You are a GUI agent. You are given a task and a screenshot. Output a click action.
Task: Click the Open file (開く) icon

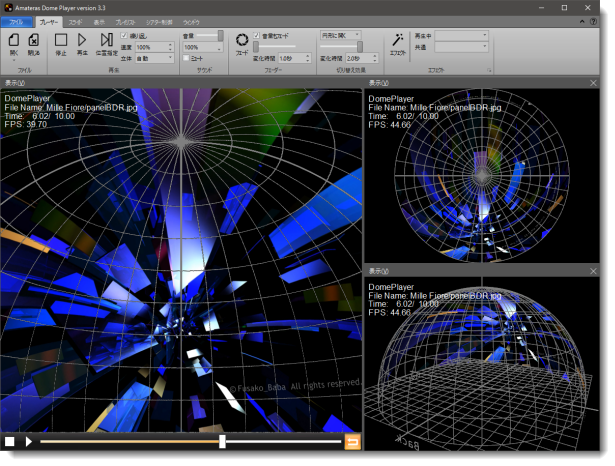14,40
